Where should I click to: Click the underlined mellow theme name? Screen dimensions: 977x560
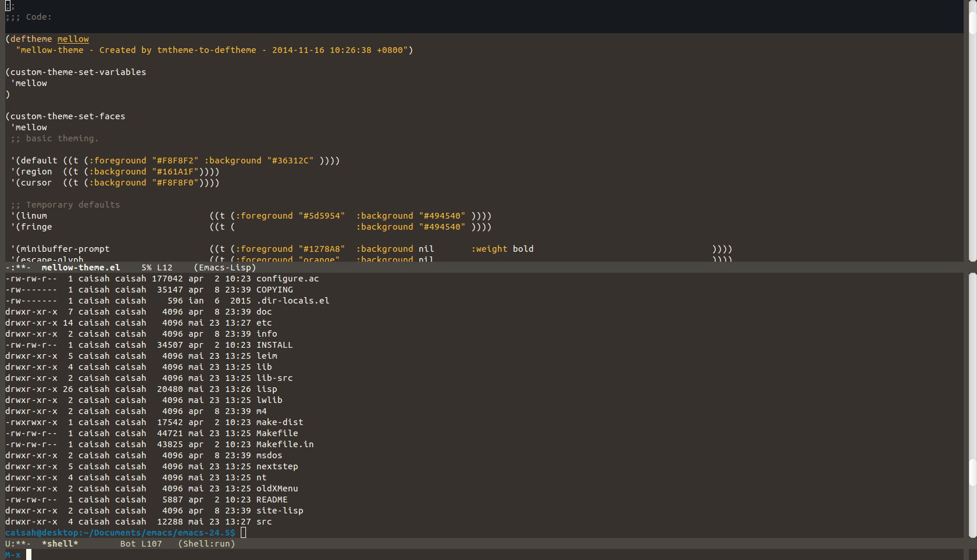(x=73, y=39)
